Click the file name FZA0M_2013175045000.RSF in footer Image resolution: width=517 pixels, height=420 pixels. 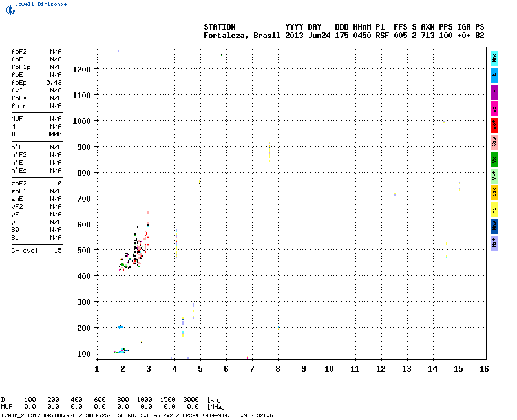39,415
